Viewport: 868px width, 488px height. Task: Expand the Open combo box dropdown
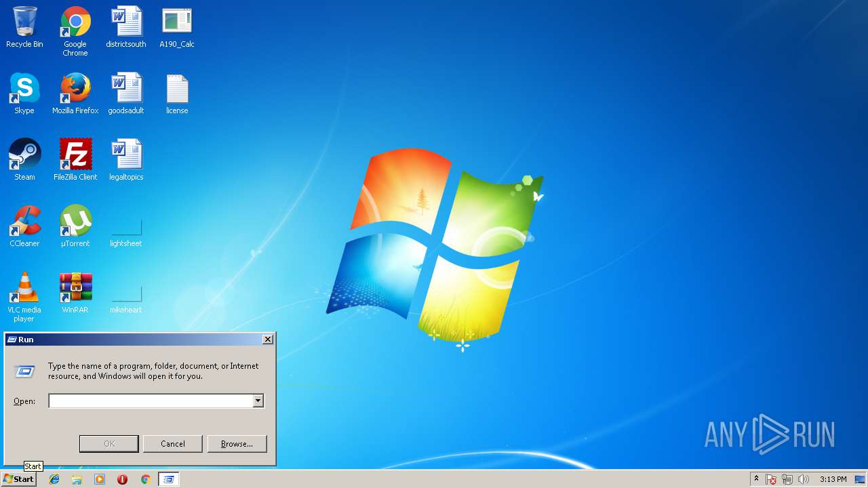click(258, 401)
